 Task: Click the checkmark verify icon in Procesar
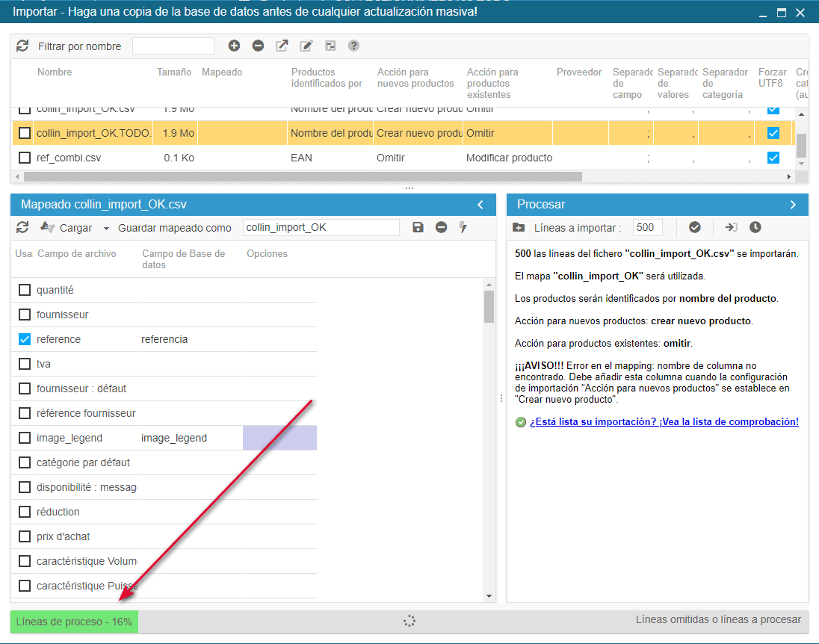point(694,227)
